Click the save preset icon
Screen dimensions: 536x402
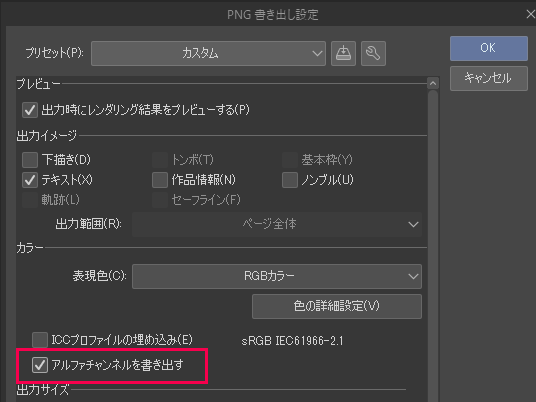click(343, 53)
